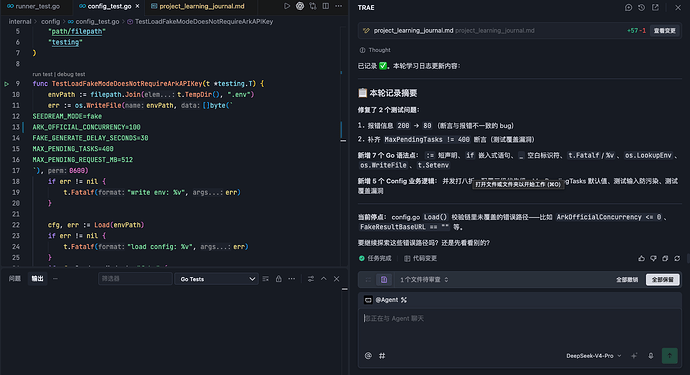Maximize the output panel with chevron
690x375 pixels.
[x=323, y=279]
